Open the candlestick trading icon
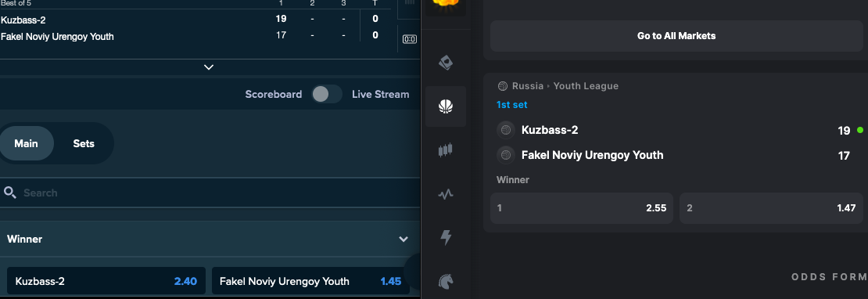The image size is (868, 299). (x=446, y=150)
